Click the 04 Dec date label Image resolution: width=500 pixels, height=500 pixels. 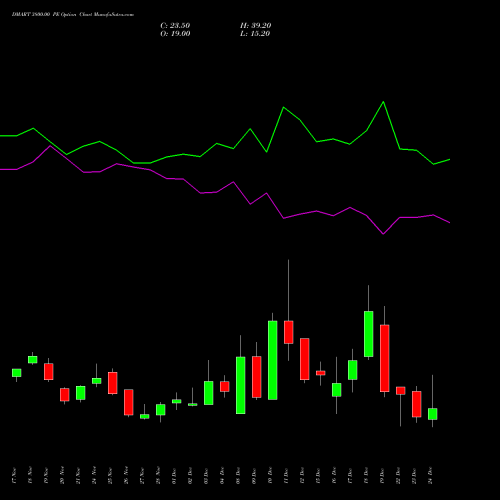[x=222, y=476]
